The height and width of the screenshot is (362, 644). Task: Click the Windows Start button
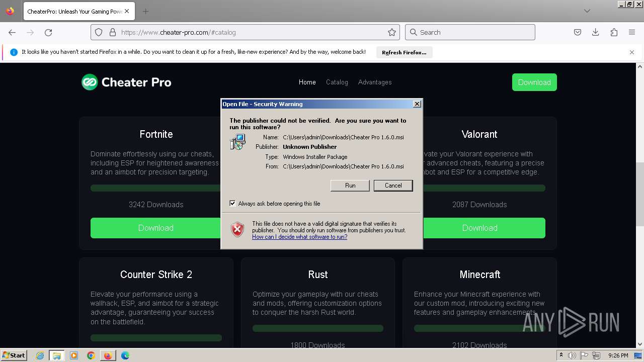pos(14,355)
